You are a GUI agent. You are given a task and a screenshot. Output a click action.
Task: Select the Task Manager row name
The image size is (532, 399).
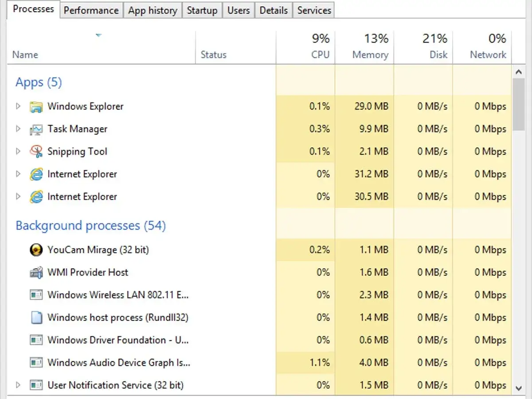(x=78, y=129)
